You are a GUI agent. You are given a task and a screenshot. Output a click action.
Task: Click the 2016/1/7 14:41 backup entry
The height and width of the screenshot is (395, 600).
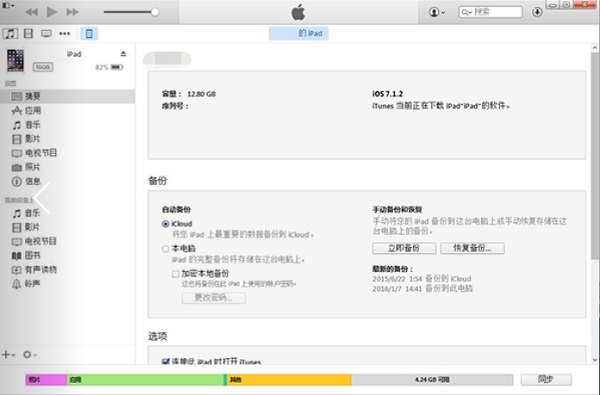(422, 288)
